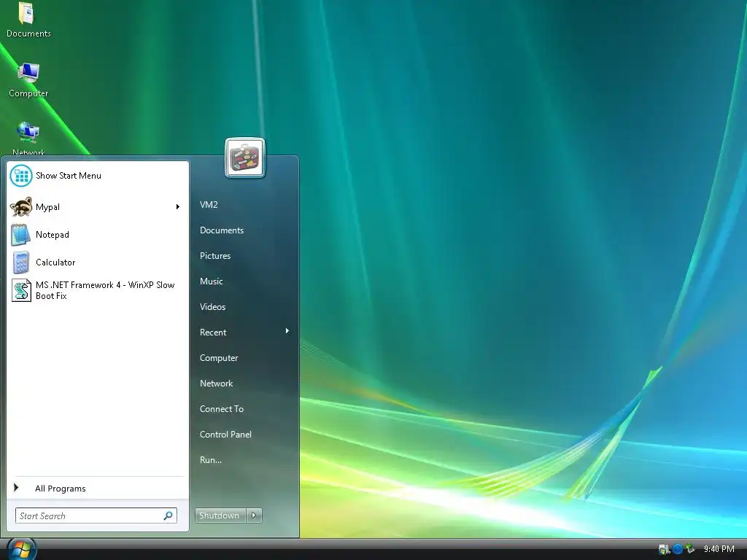The image size is (747, 560).
Task: Open Pictures folder link
Action: click(215, 256)
